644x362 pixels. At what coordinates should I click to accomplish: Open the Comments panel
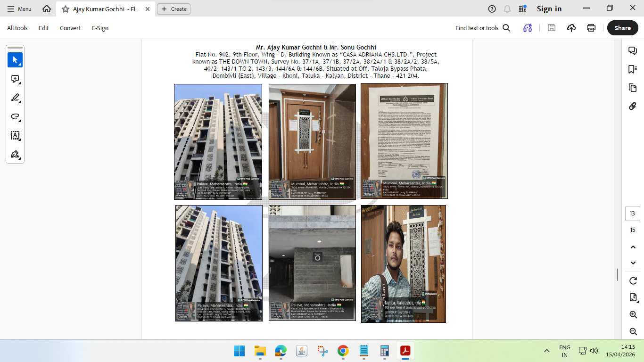[x=633, y=51]
